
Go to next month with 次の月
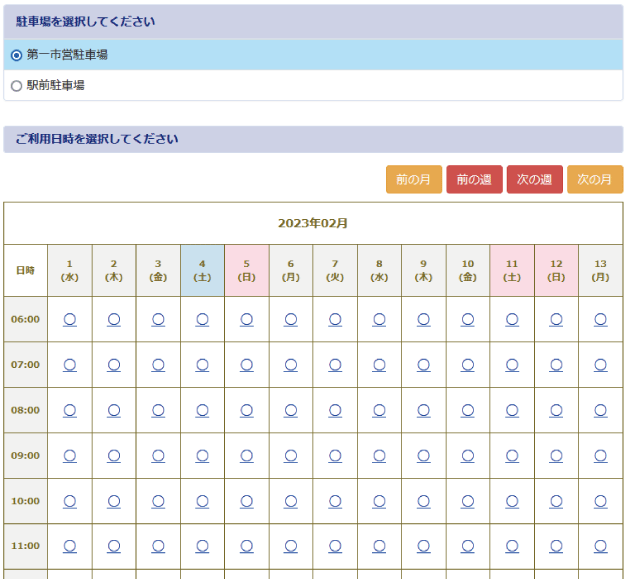pyautogui.click(x=594, y=180)
